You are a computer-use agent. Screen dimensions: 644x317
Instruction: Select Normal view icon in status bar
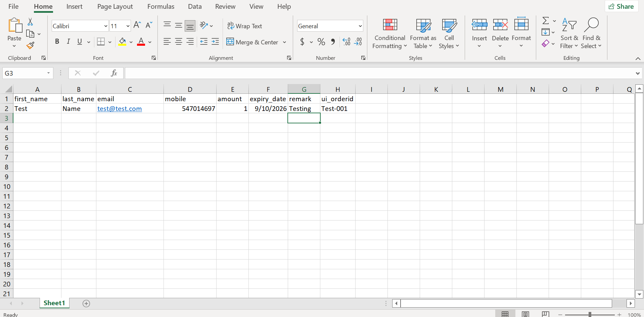505,314
